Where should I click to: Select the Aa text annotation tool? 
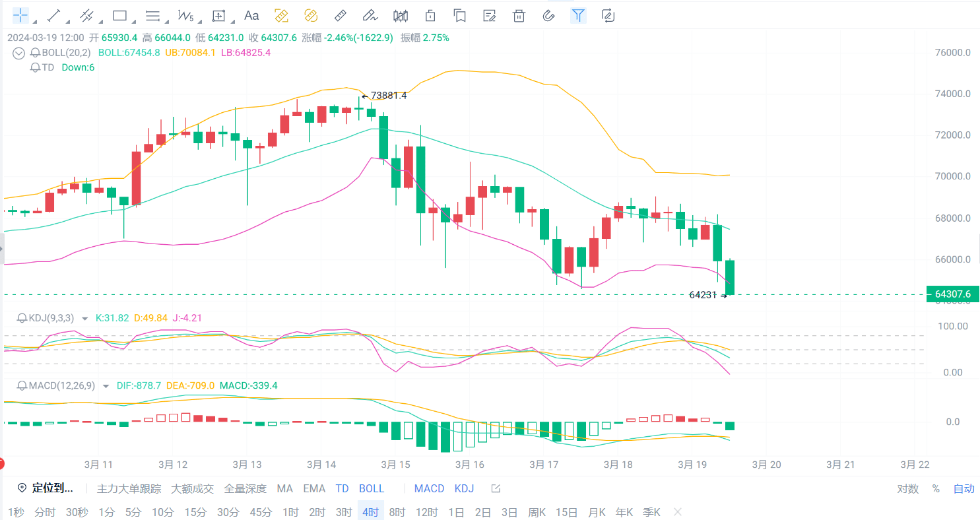point(251,15)
